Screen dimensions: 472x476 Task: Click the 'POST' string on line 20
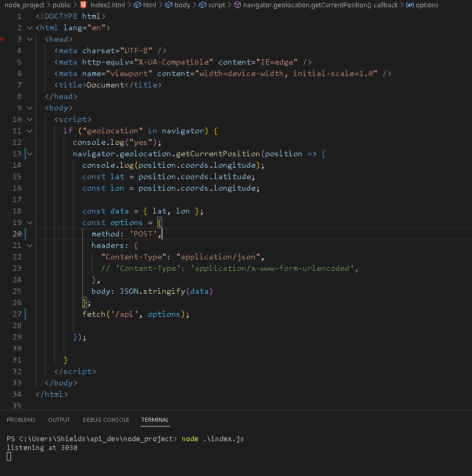pyautogui.click(x=143, y=234)
